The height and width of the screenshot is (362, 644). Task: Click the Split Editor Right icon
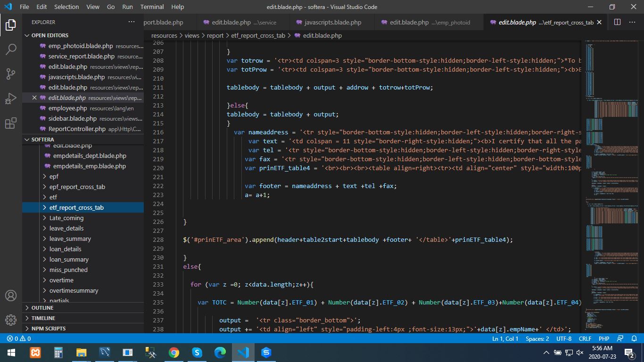coord(617,22)
